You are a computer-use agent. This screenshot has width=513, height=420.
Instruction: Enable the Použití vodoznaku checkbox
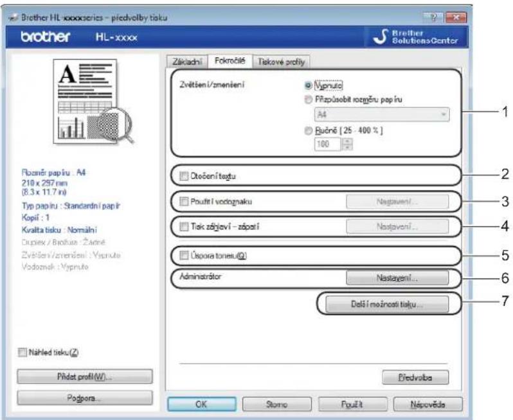pyautogui.click(x=184, y=202)
